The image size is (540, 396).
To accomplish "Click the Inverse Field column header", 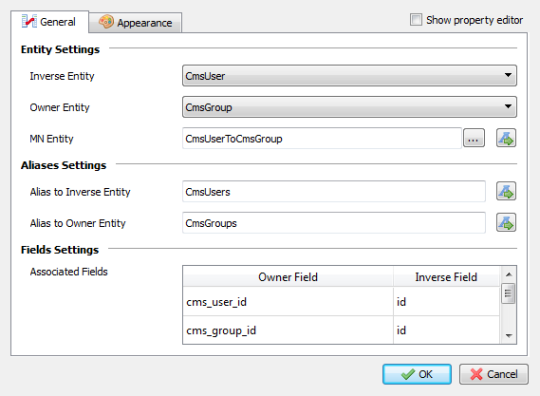I will click(x=446, y=277).
